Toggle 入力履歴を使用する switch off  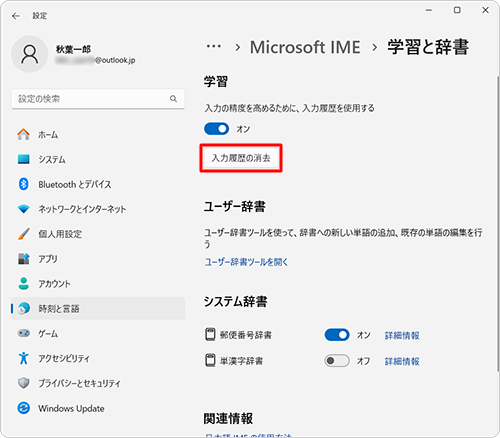216,129
